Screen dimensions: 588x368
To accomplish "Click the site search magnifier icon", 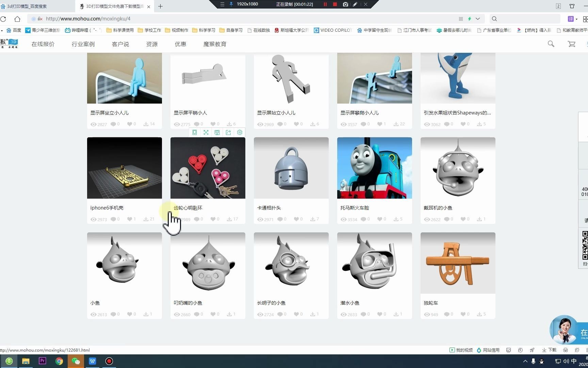I will pyautogui.click(x=551, y=44).
